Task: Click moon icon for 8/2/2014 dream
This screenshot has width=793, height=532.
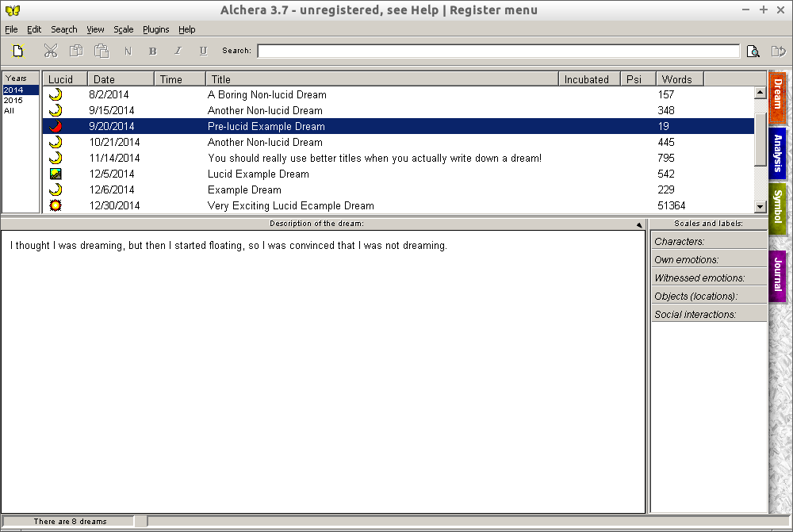Action: 56,94
